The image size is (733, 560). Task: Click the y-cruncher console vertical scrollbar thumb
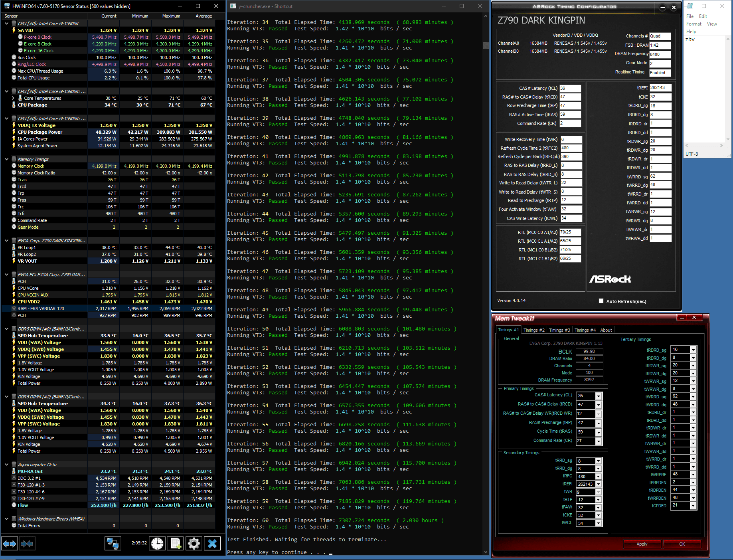click(486, 45)
